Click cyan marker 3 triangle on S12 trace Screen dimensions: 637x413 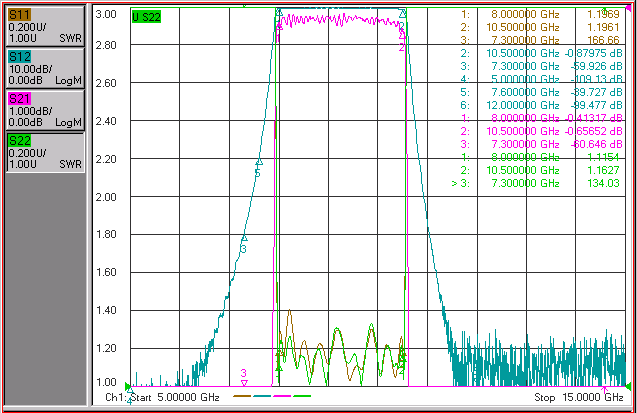[244, 238]
